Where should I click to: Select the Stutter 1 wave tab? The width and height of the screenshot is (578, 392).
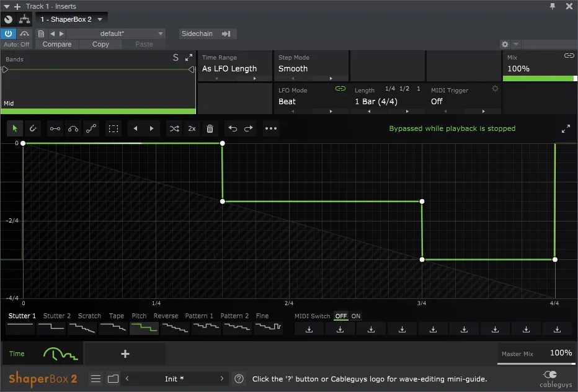coord(22,316)
